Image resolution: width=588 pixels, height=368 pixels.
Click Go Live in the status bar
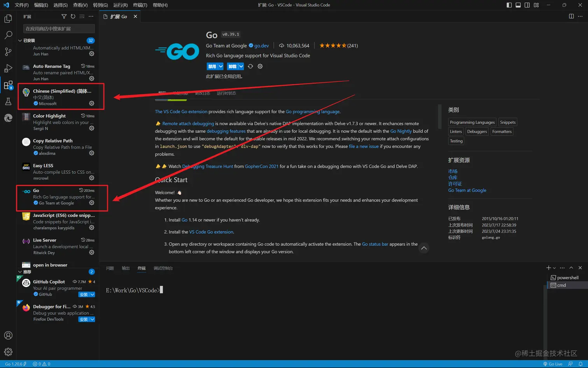click(x=553, y=364)
